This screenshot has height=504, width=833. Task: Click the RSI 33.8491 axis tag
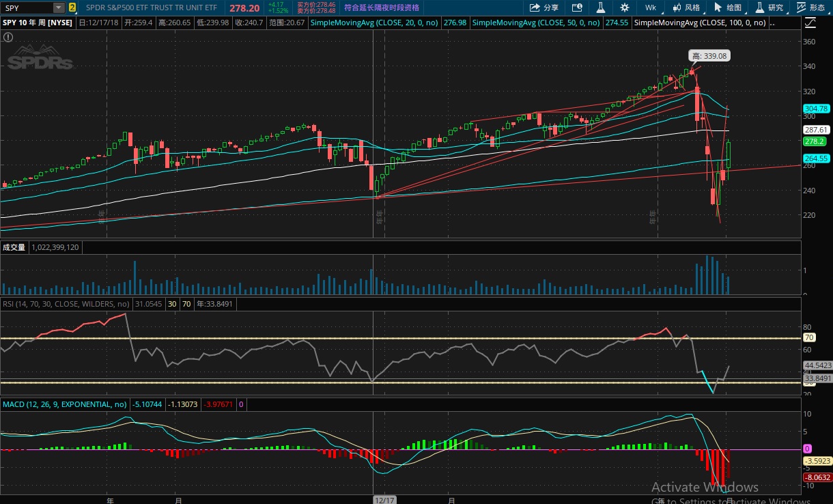pyautogui.click(x=818, y=378)
